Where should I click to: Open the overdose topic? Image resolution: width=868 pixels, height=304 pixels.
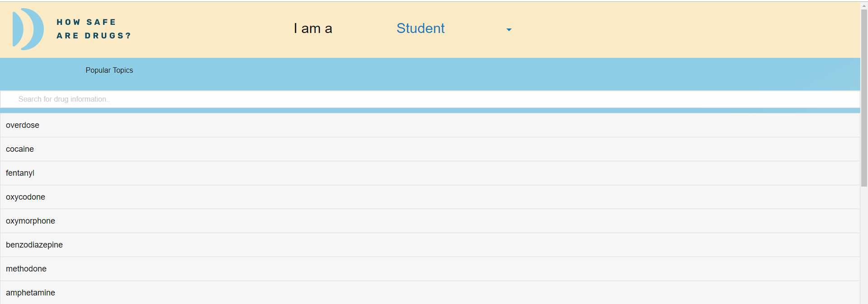coord(23,125)
